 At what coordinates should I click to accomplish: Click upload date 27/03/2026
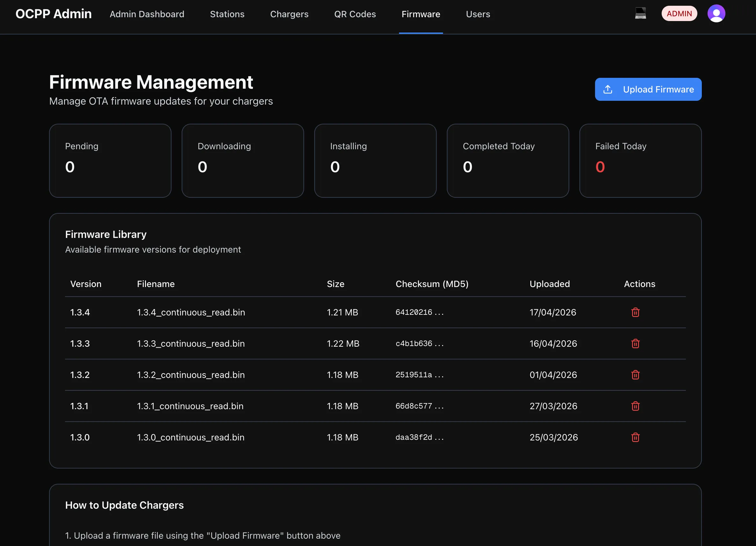(553, 406)
